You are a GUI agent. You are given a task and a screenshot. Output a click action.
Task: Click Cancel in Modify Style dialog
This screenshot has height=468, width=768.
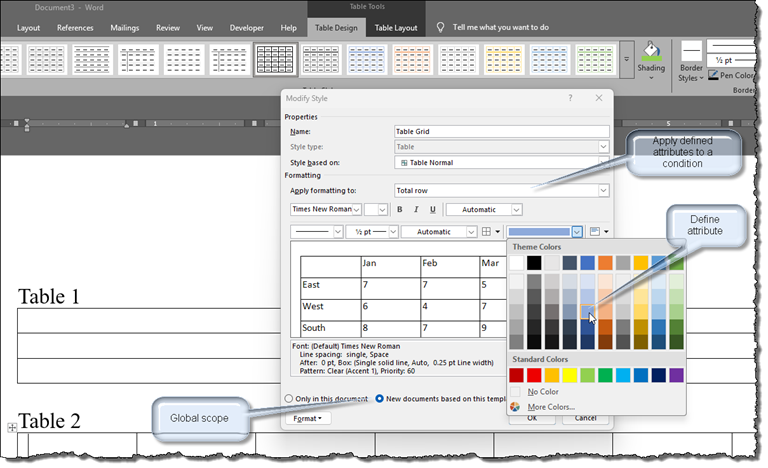(x=586, y=419)
